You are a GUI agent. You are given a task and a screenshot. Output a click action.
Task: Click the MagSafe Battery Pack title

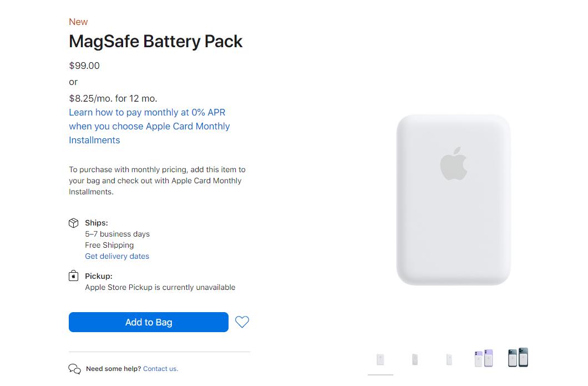[156, 41]
